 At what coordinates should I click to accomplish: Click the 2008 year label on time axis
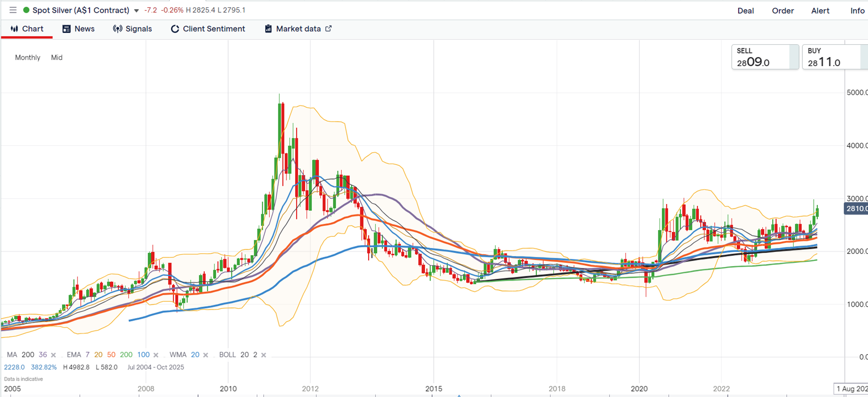tap(146, 389)
